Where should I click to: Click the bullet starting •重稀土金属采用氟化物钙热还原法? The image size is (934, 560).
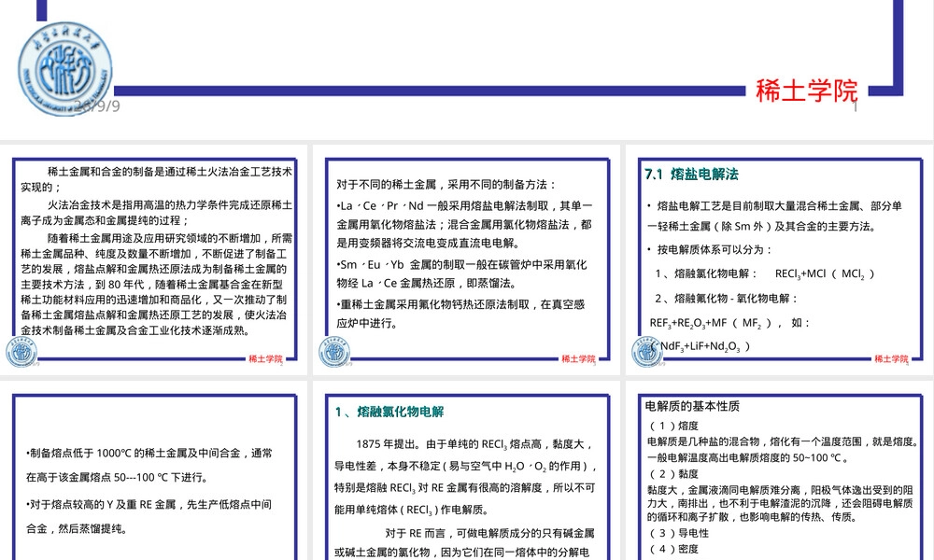460,314
